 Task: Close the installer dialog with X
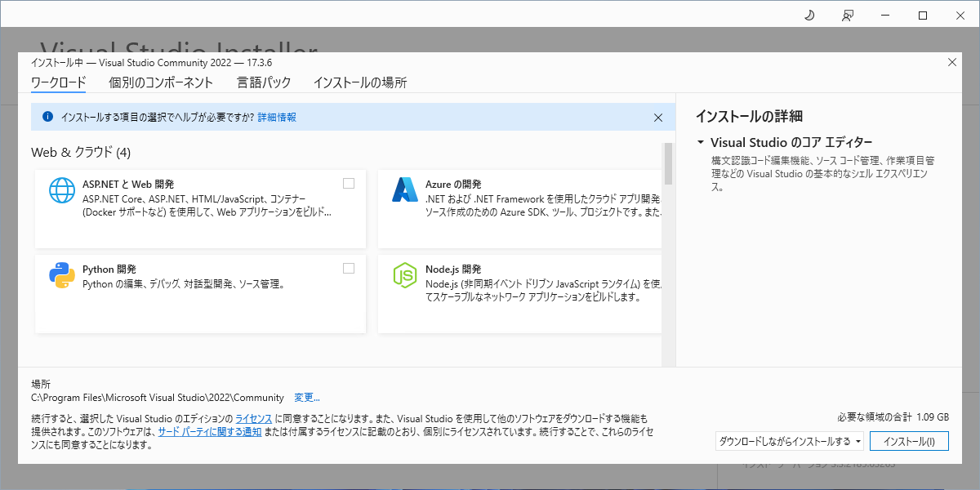(x=951, y=62)
